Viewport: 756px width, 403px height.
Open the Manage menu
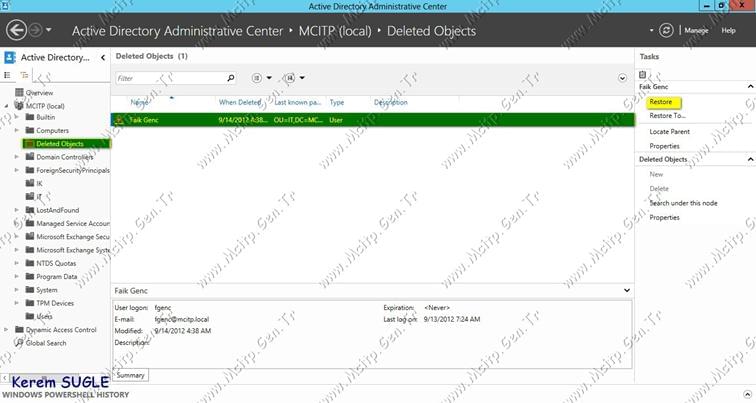point(696,30)
